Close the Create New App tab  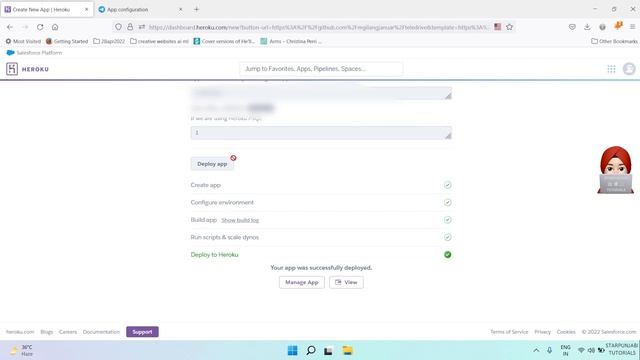coord(87,9)
